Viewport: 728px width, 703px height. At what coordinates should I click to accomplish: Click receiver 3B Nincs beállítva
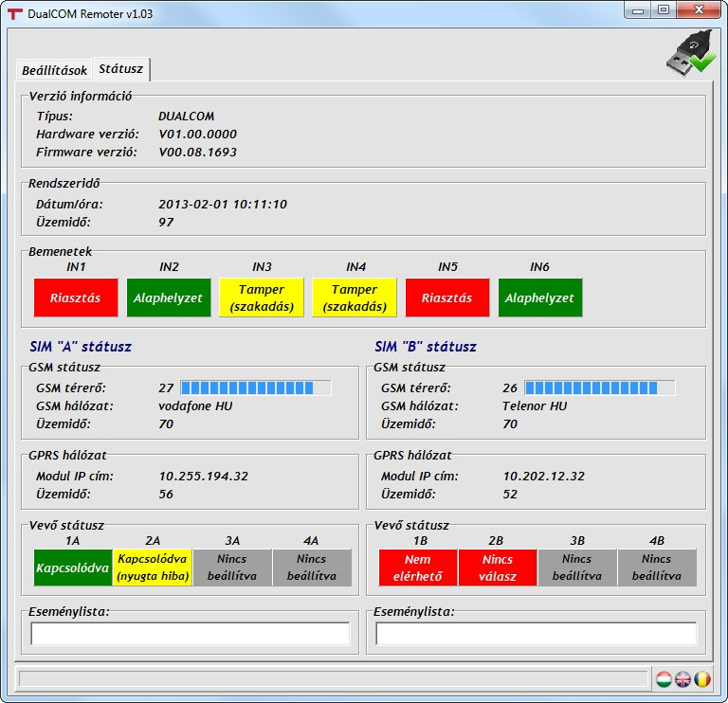pyautogui.click(x=577, y=568)
